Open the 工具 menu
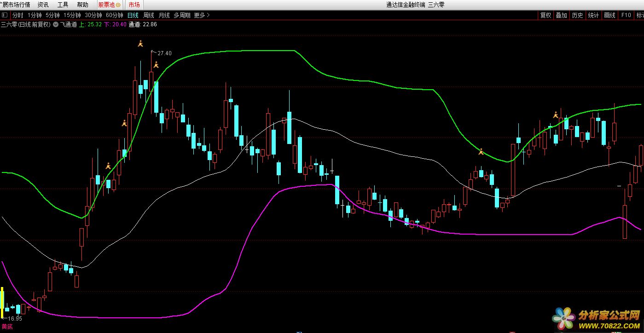The height and width of the screenshot is (333, 644). [x=63, y=5]
